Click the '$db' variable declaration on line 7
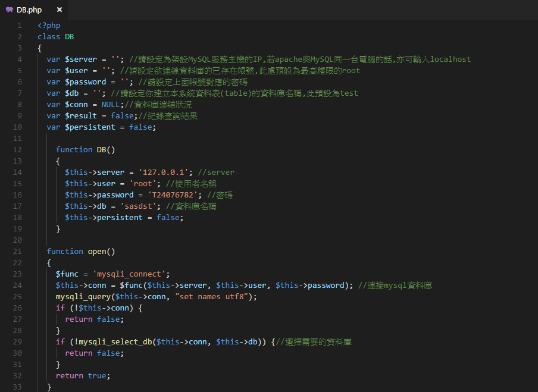 [x=71, y=93]
